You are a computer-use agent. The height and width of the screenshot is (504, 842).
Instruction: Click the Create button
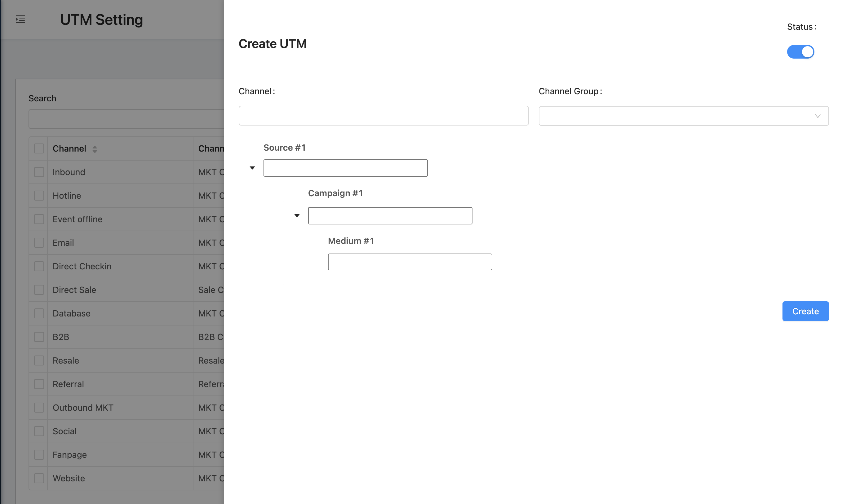(x=805, y=311)
